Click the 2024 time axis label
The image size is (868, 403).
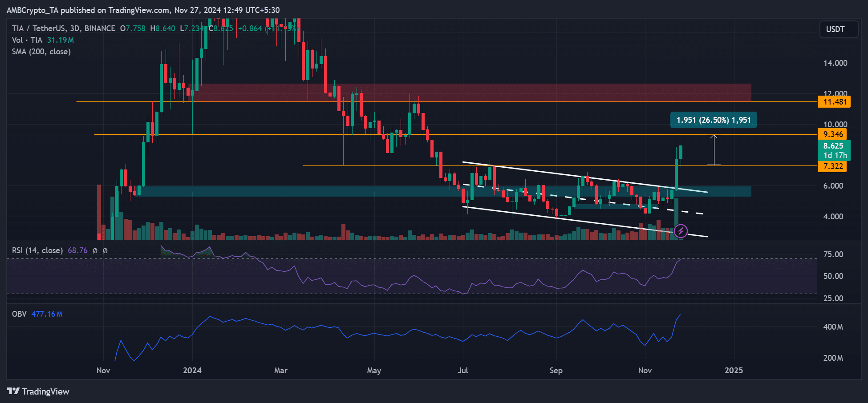point(192,371)
